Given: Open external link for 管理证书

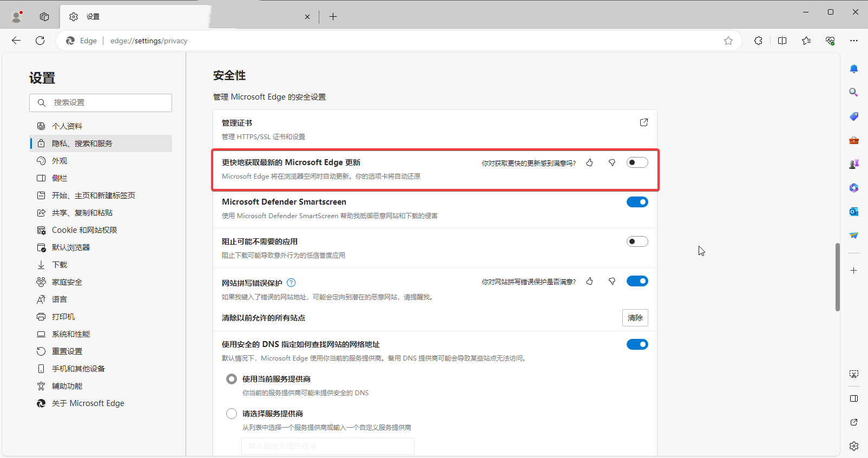Looking at the screenshot, I should [x=644, y=122].
